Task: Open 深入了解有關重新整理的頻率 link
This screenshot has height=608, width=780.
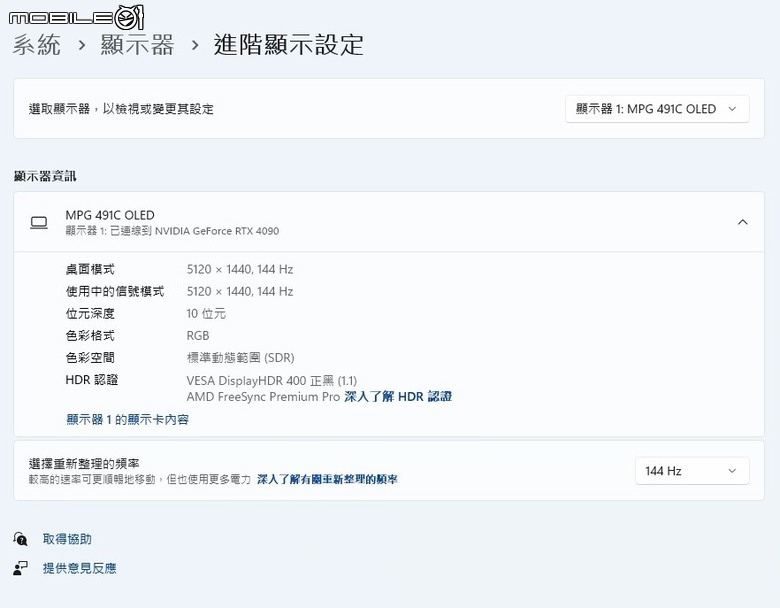Action: tap(327, 479)
